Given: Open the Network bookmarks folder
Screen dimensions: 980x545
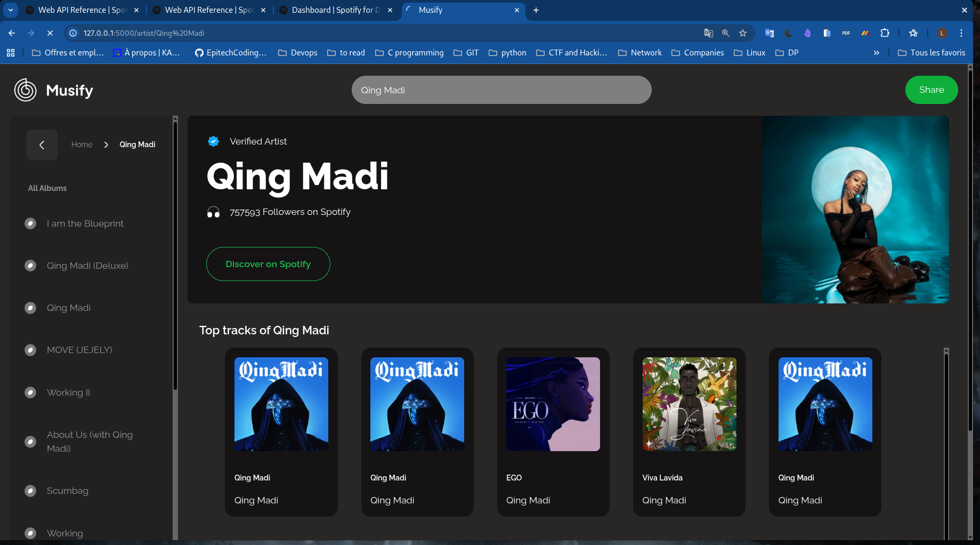Looking at the screenshot, I should [640, 53].
